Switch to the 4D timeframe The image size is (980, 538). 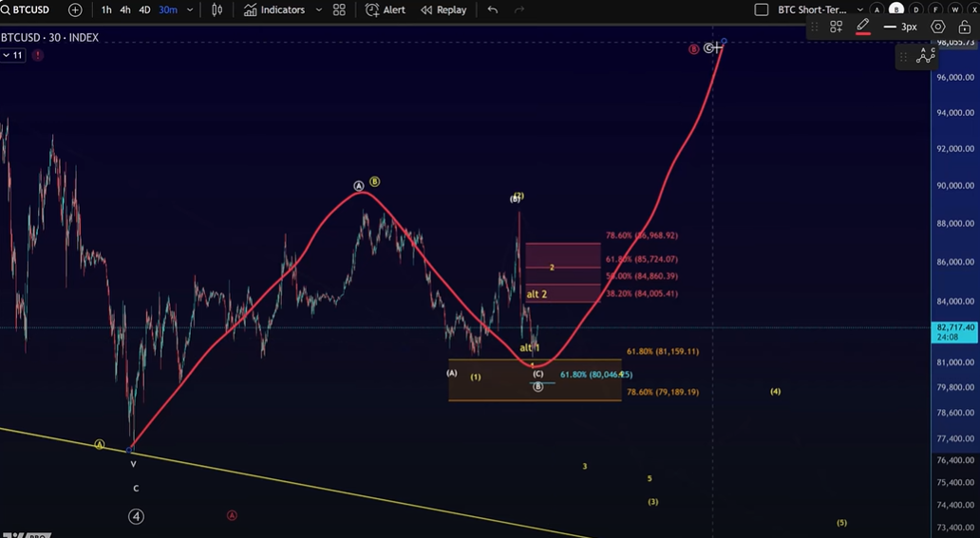click(x=144, y=10)
